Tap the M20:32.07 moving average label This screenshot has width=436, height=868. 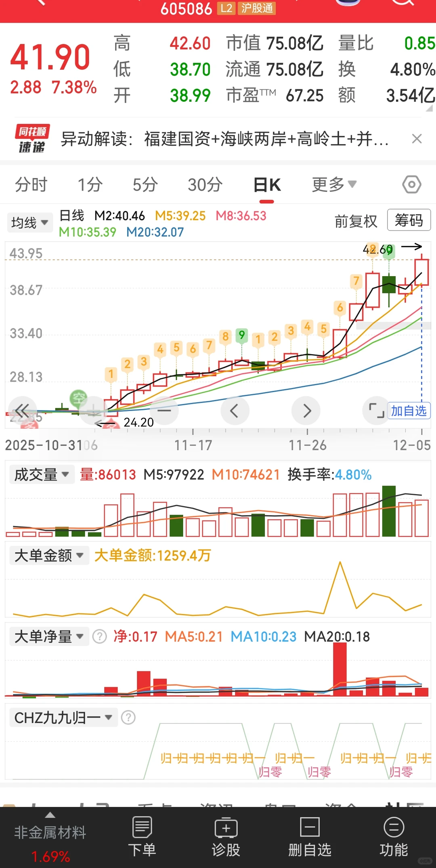(155, 232)
